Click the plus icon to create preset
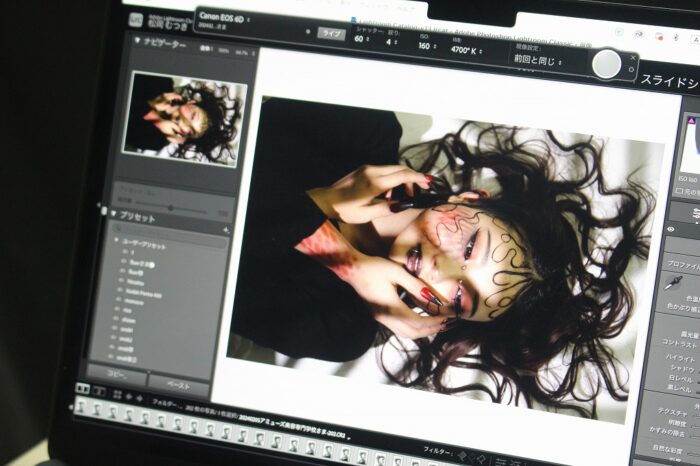The height and width of the screenshot is (466, 700). pos(226,230)
